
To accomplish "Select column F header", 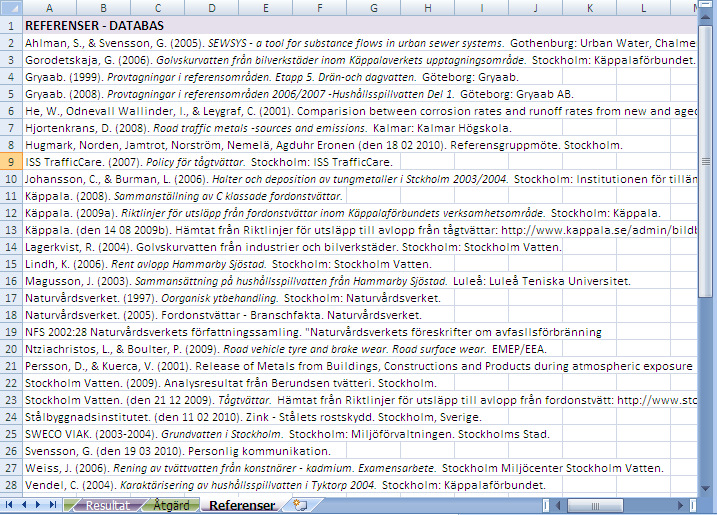I will (x=320, y=8).
